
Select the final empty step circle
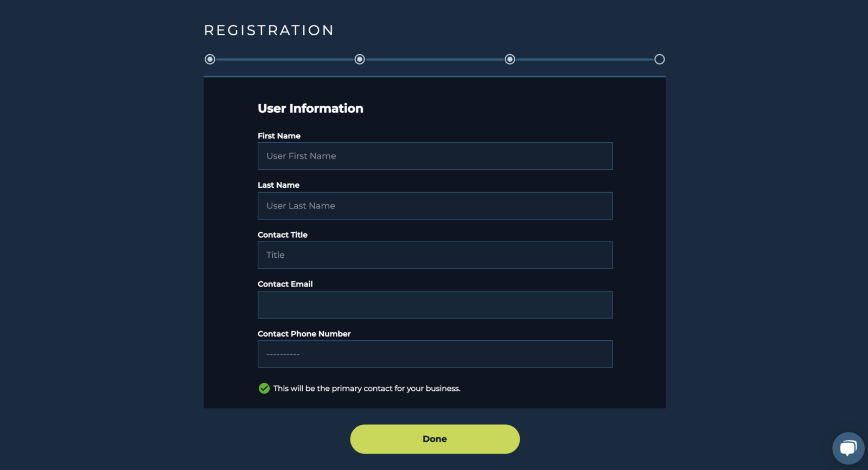(660, 59)
